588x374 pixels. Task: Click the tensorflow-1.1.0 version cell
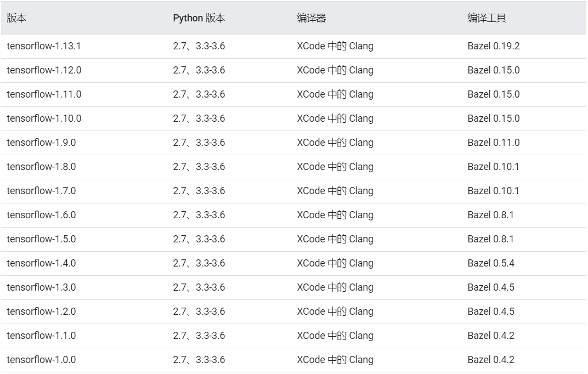tap(41, 336)
